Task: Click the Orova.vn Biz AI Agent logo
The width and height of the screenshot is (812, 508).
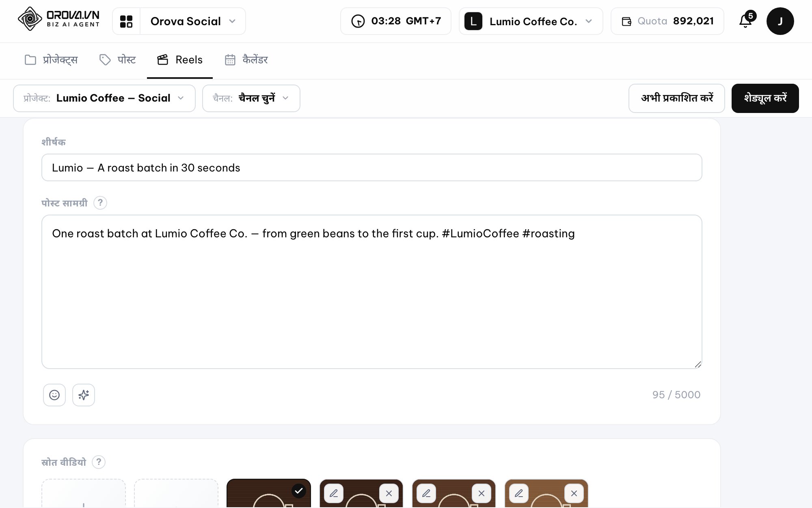Action: point(58,20)
